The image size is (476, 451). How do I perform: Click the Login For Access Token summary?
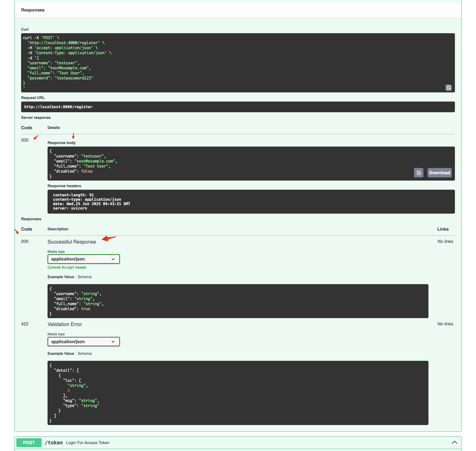88,443
